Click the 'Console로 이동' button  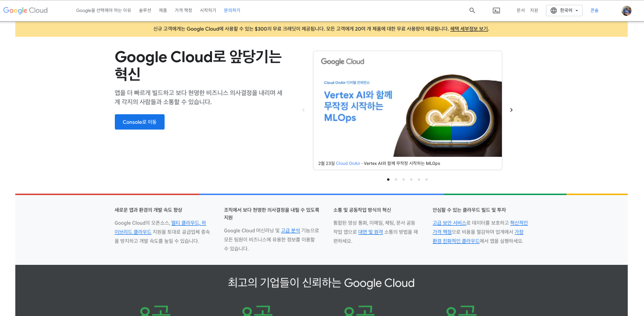click(x=140, y=122)
